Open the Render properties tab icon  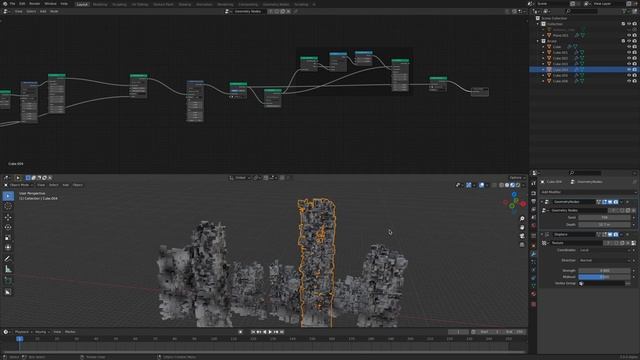[x=533, y=193]
